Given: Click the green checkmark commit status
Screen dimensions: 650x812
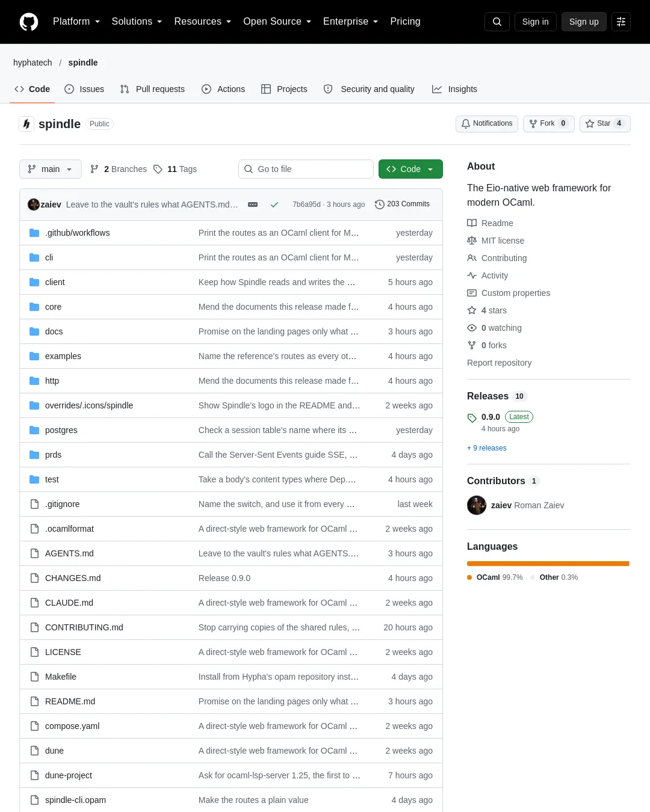Looking at the screenshot, I should click(x=274, y=205).
